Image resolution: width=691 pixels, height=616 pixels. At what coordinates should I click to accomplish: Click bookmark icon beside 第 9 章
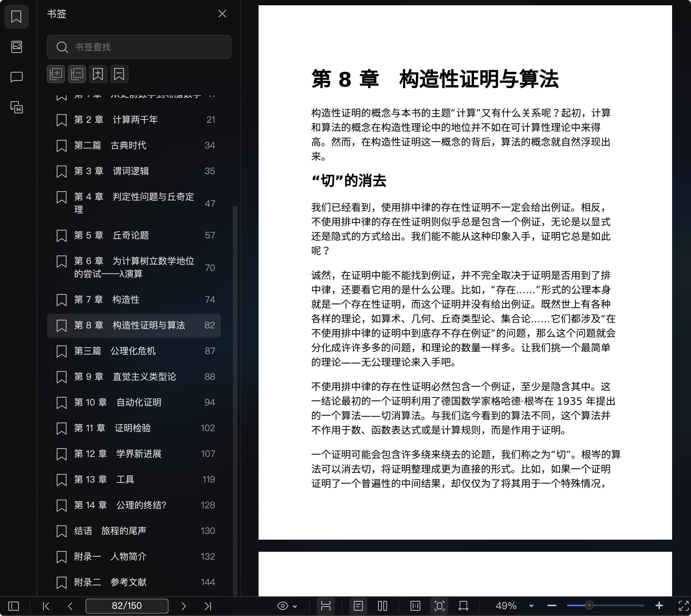click(61, 377)
